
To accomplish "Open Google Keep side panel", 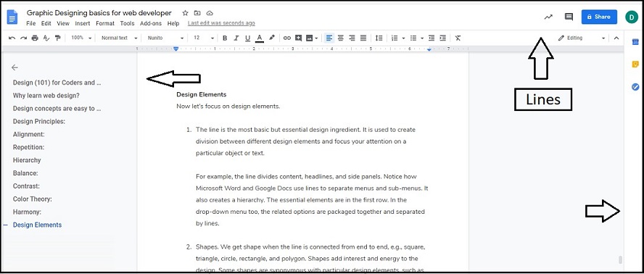I will pyautogui.click(x=635, y=65).
